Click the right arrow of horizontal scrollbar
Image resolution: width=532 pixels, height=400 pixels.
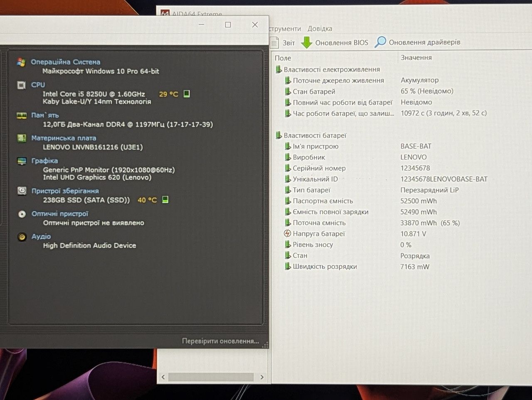pyautogui.click(x=262, y=377)
